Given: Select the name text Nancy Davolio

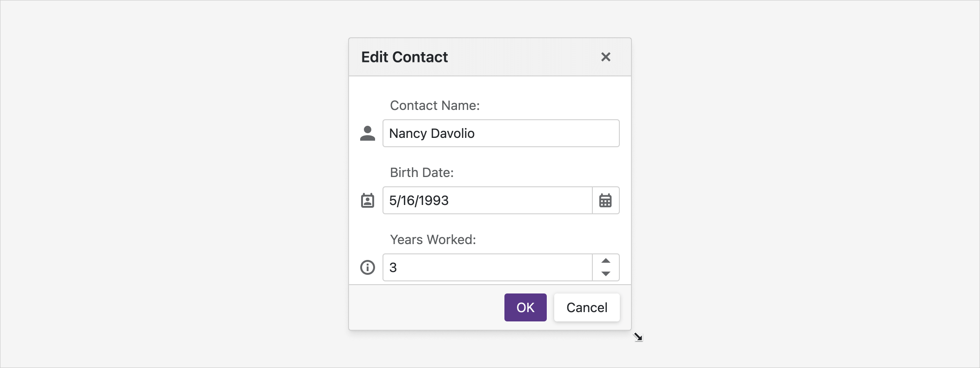Looking at the screenshot, I should [x=432, y=134].
